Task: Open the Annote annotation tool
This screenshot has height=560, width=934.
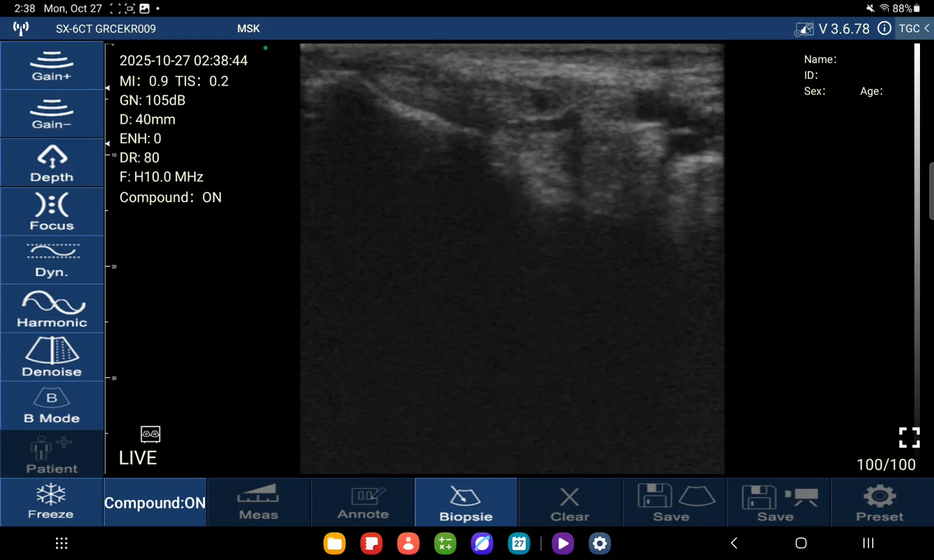Action: (363, 502)
